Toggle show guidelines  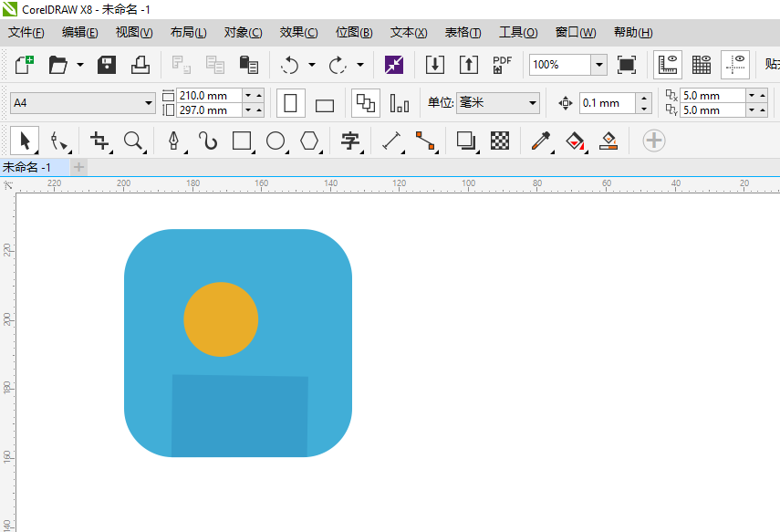click(x=735, y=65)
